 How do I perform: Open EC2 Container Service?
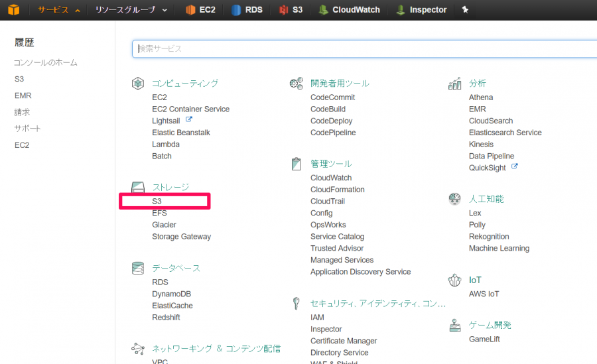(191, 109)
